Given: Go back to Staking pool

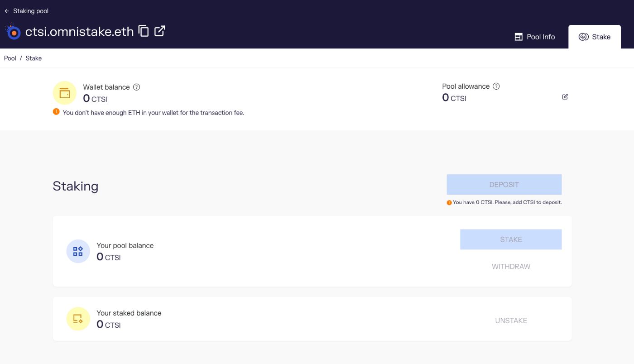Looking at the screenshot, I should [x=26, y=11].
